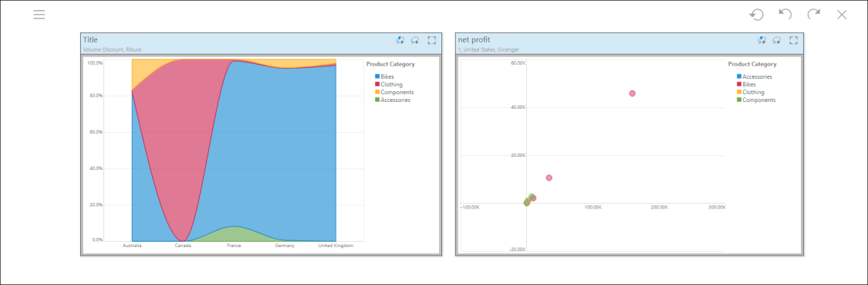Click the 'Title' panel heading

(90, 39)
